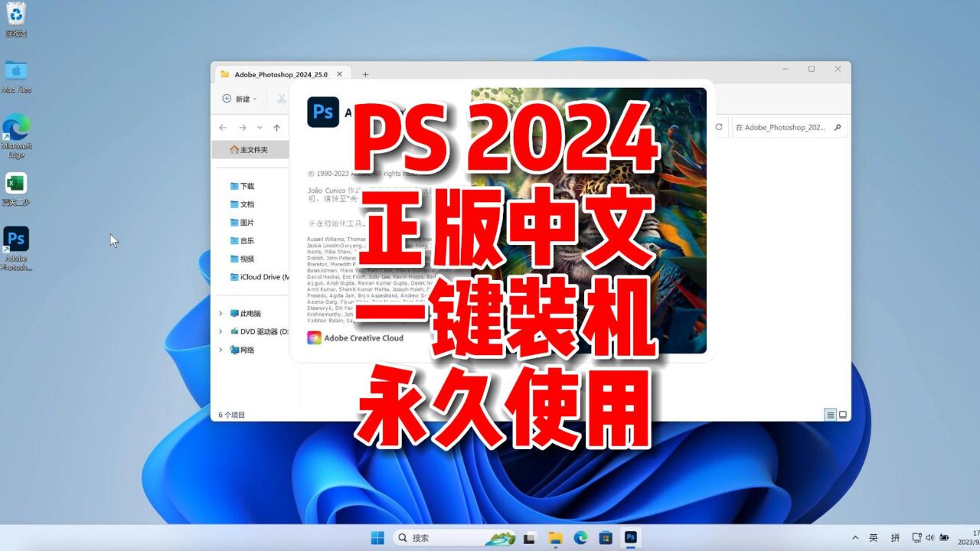Viewport: 980px width, 551px height.
Task: Expand the DVD 驱动器 entry
Action: coord(221,331)
